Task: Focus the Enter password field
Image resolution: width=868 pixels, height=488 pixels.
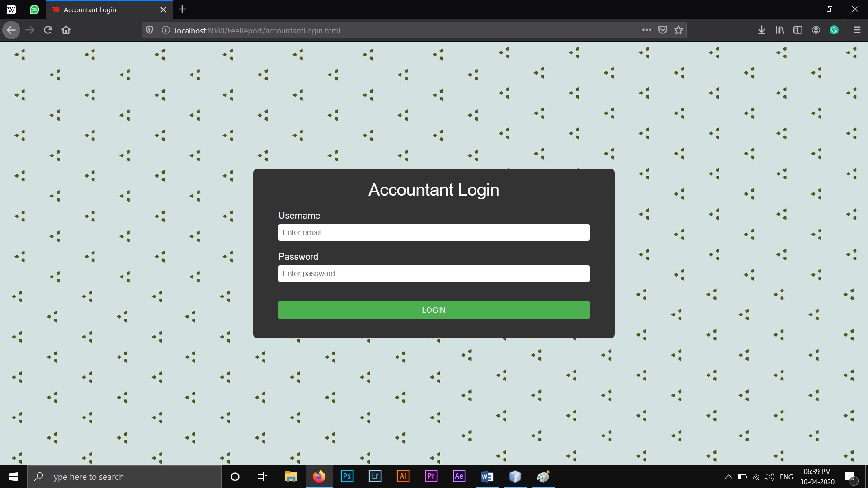Action: [434, 273]
